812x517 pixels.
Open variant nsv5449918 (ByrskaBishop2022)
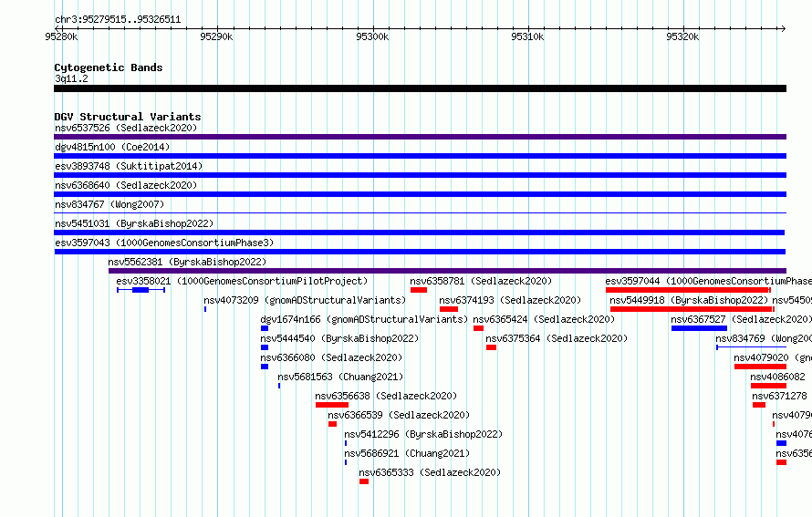click(689, 300)
